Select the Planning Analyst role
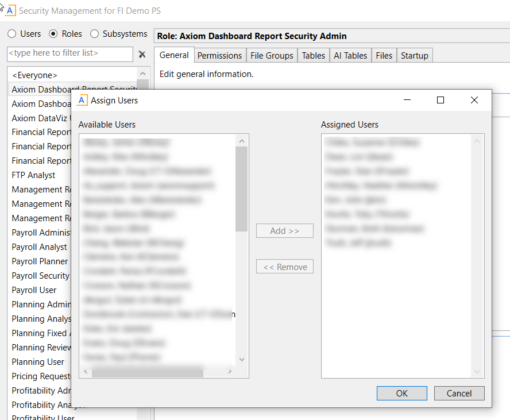510x420 pixels. (x=40, y=318)
